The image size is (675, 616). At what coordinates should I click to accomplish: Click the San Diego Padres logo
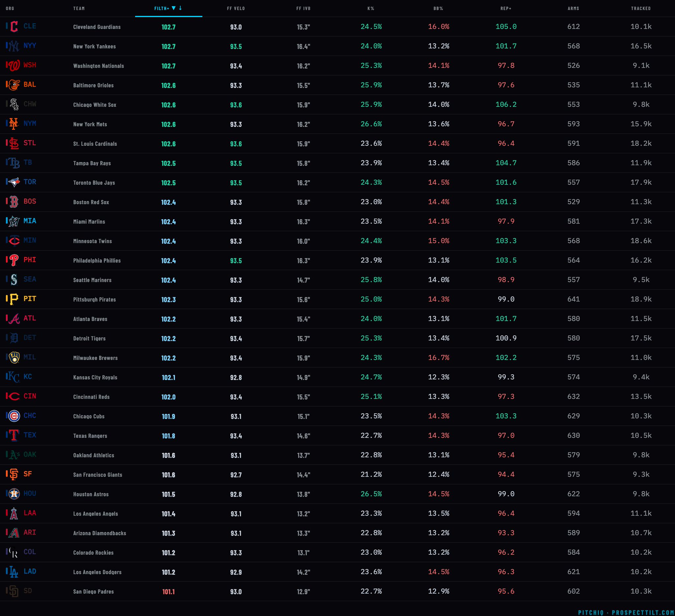coord(14,591)
